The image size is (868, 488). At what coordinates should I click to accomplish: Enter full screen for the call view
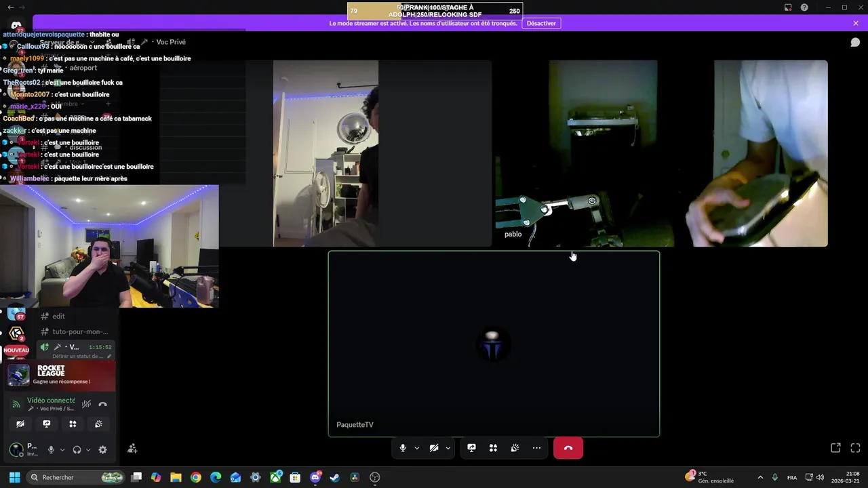click(x=855, y=448)
